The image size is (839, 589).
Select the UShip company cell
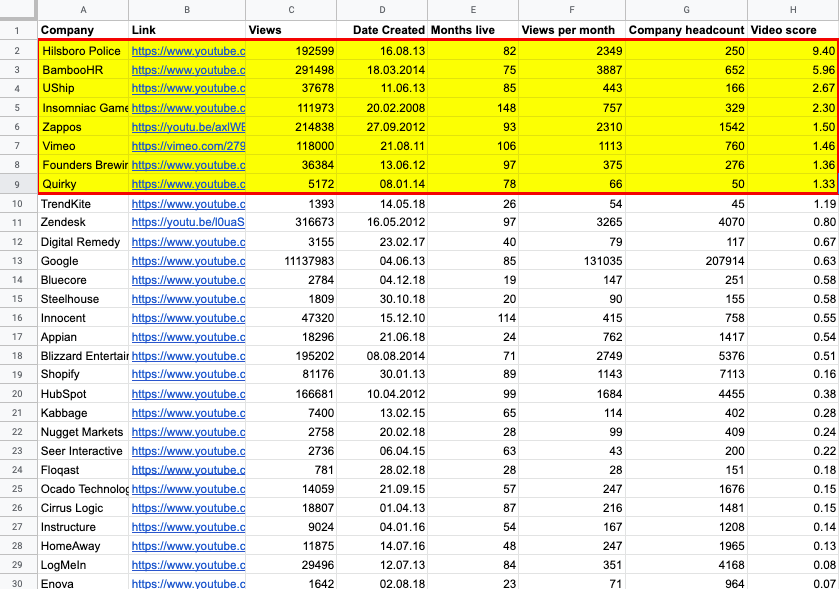click(83, 88)
